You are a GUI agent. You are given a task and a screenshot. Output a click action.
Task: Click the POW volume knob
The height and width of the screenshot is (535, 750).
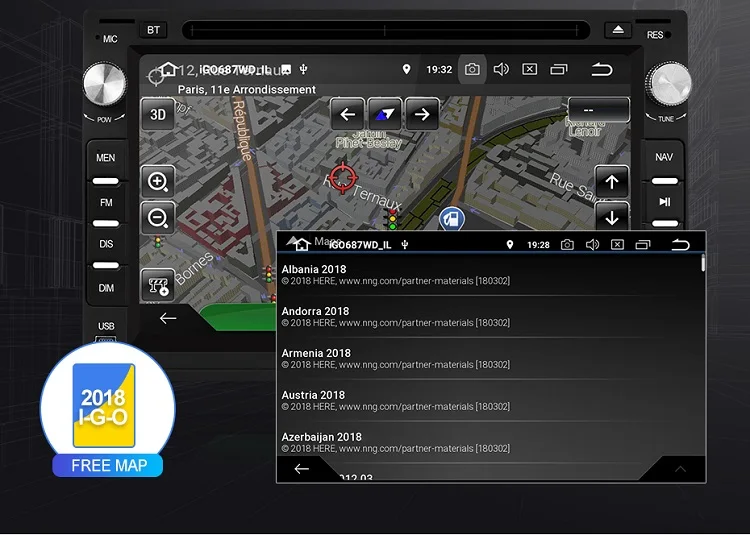[x=105, y=85]
